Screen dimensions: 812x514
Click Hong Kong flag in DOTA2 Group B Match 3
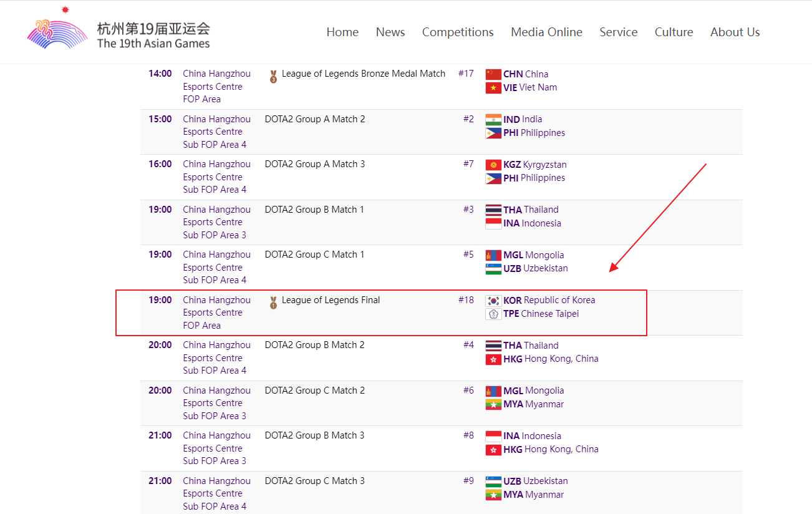point(493,450)
